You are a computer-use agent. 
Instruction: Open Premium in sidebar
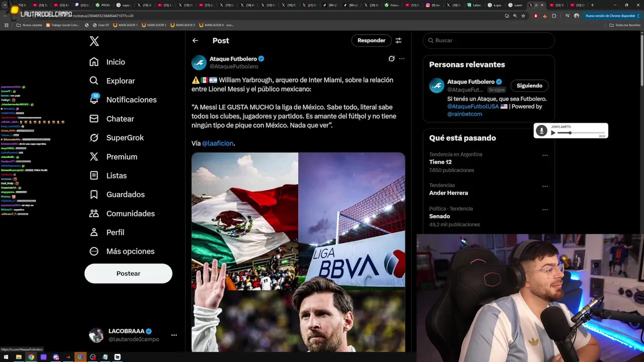[x=113, y=157]
